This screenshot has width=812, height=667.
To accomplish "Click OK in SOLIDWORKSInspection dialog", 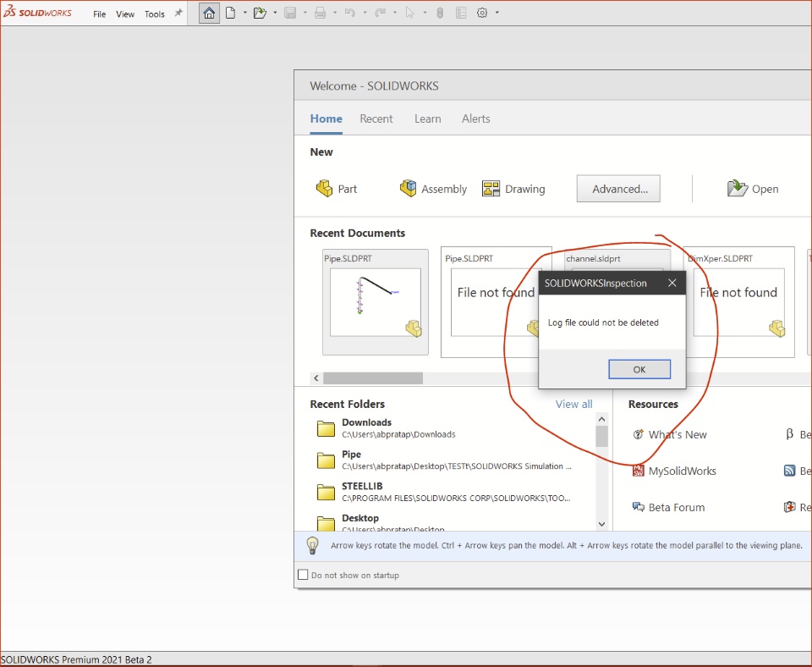I will (x=639, y=369).
